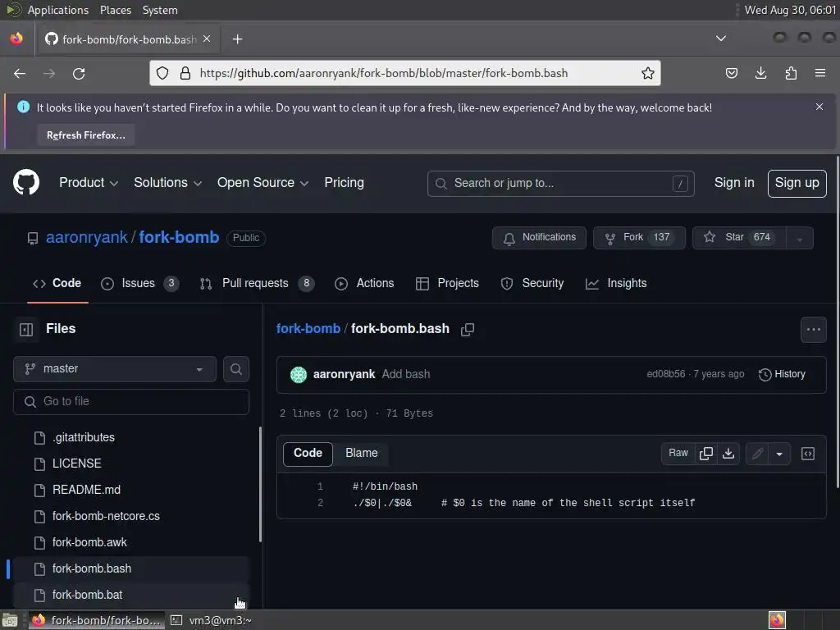The width and height of the screenshot is (840, 630).
Task: Open the Applications menu in top panel
Action: [x=58, y=10]
